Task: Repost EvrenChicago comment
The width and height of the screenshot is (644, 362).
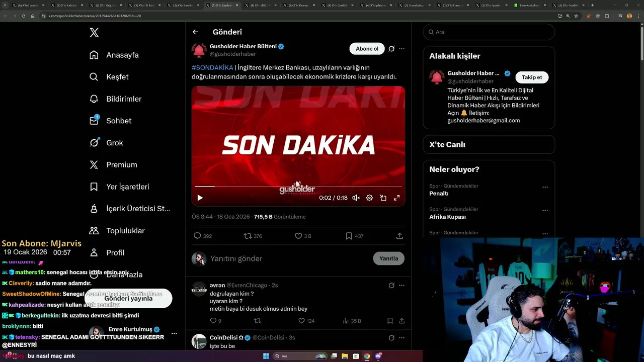Action: [258, 321]
